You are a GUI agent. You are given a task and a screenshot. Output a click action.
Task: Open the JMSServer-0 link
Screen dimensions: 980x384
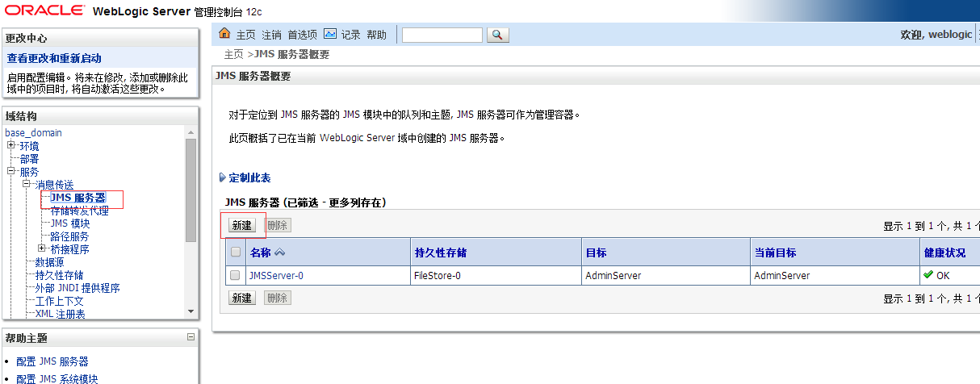point(277,275)
